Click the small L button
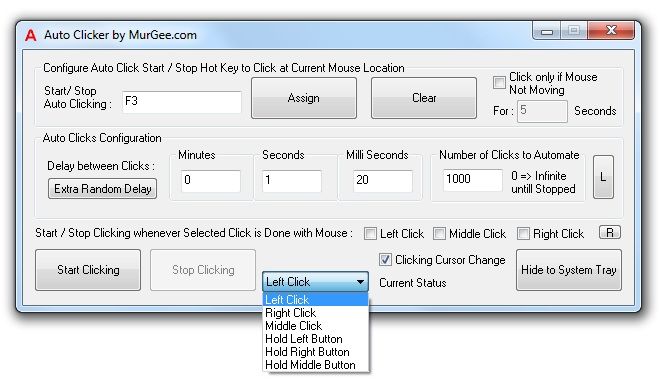Image resolution: width=661 pixels, height=382 pixels. pos(603,177)
